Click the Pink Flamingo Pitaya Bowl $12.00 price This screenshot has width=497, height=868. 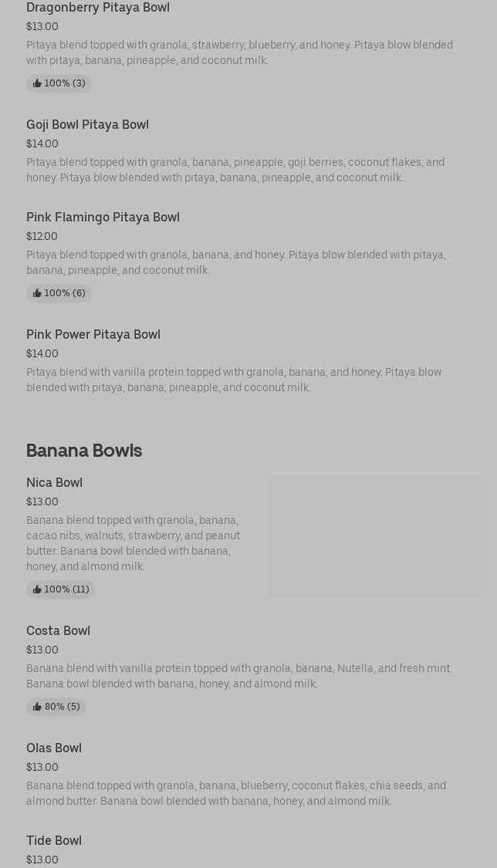(42, 236)
